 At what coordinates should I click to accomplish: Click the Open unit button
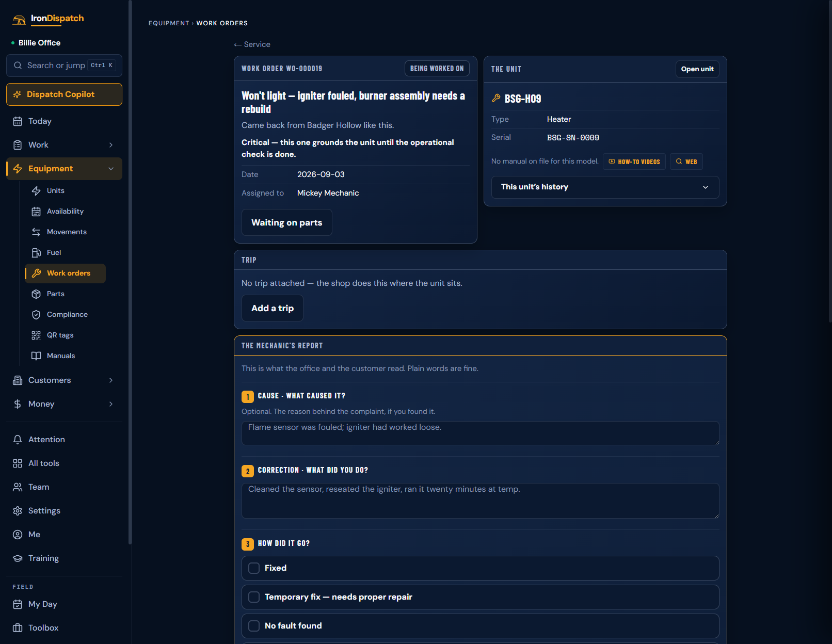[x=697, y=69]
